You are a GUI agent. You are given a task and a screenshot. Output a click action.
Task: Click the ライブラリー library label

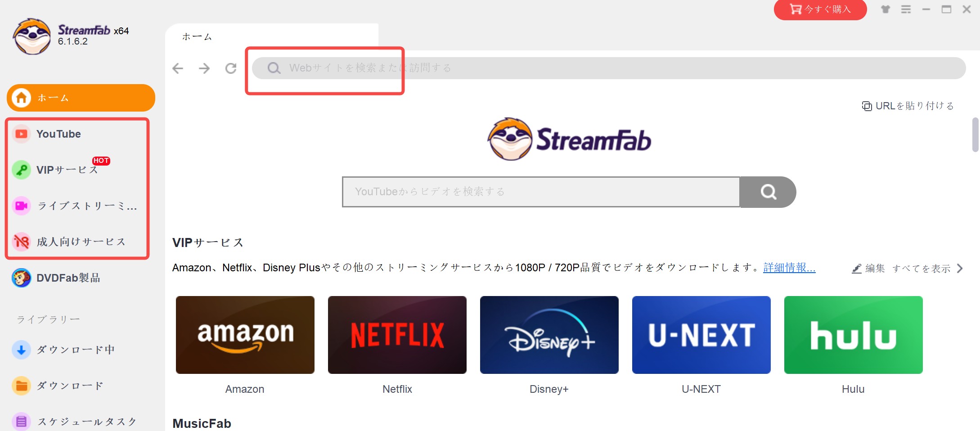point(48,319)
